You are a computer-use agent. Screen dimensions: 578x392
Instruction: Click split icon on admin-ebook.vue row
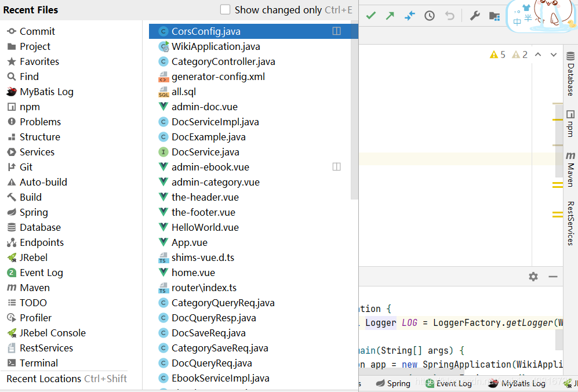(337, 167)
